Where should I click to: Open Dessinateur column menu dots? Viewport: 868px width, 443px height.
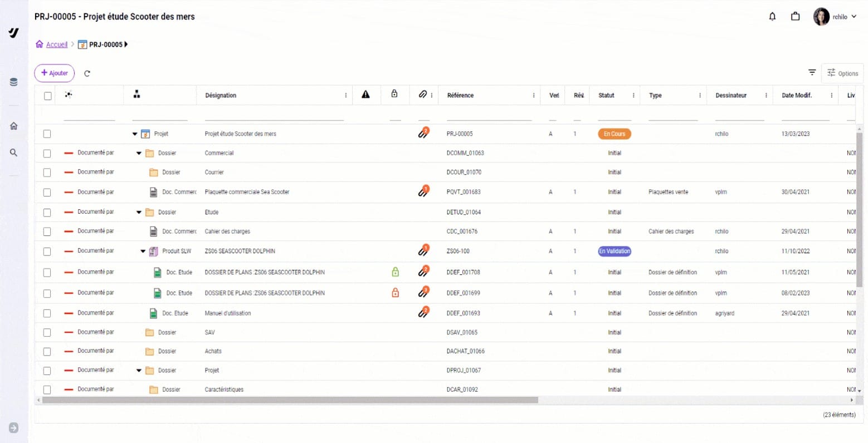(x=766, y=95)
